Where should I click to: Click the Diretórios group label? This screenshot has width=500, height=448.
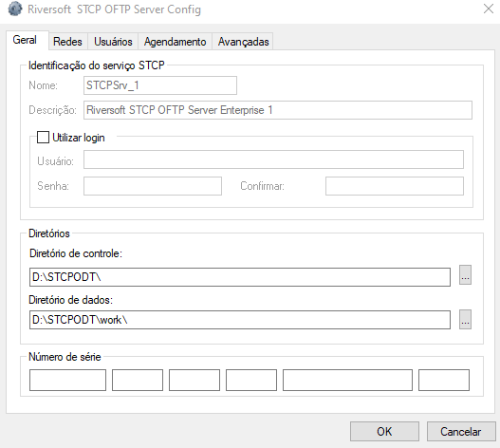[49, 233]
